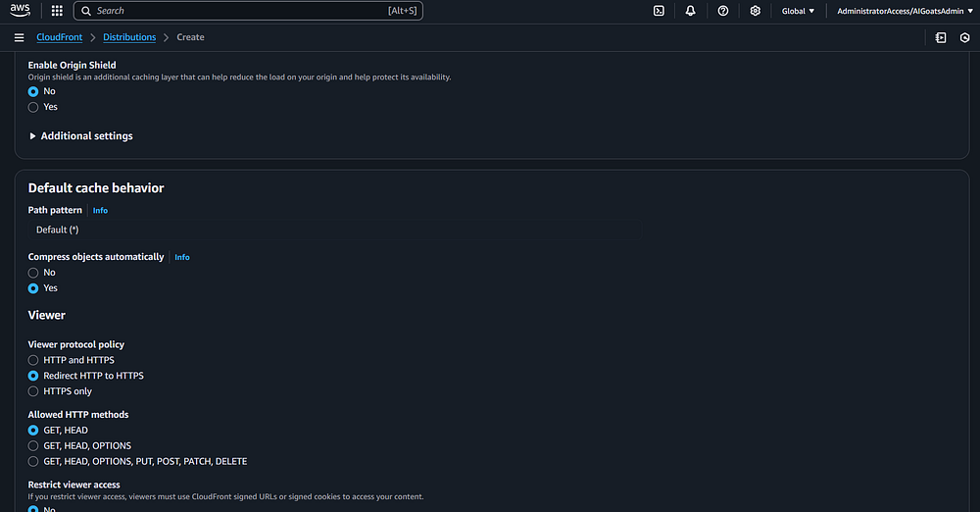This screenshot has width=980, height=512.
Task: Select Yes for Enable Origin Shield
Action: tap(33, 107)
